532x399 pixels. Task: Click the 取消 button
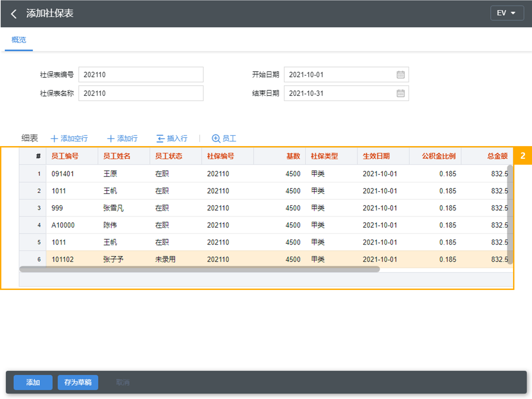click(123, 382)
